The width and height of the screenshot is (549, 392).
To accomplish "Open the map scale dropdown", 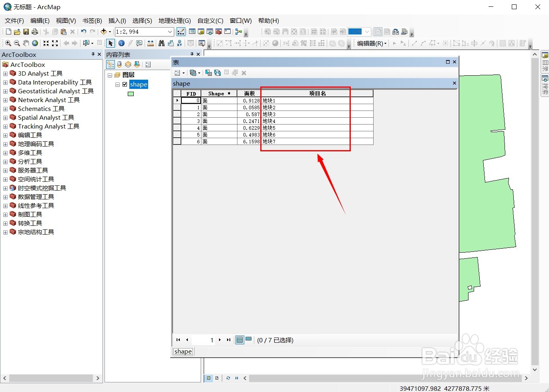I will [170, 32].
